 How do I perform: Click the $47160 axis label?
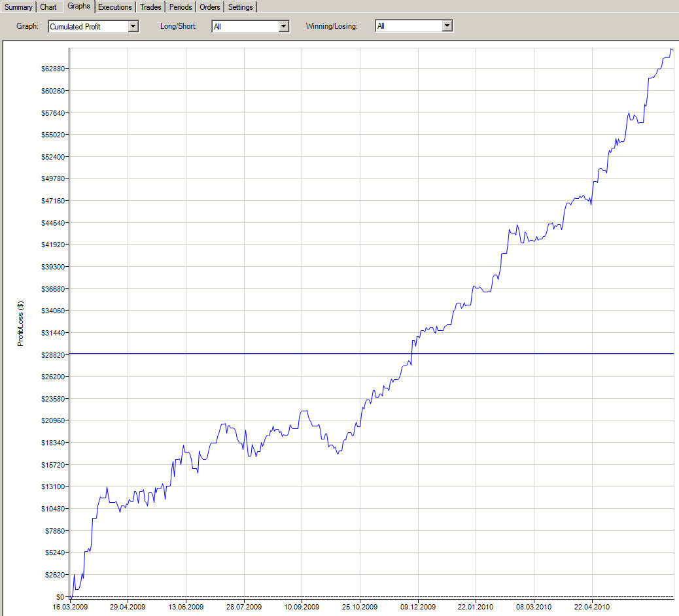[x=53, y=201]
